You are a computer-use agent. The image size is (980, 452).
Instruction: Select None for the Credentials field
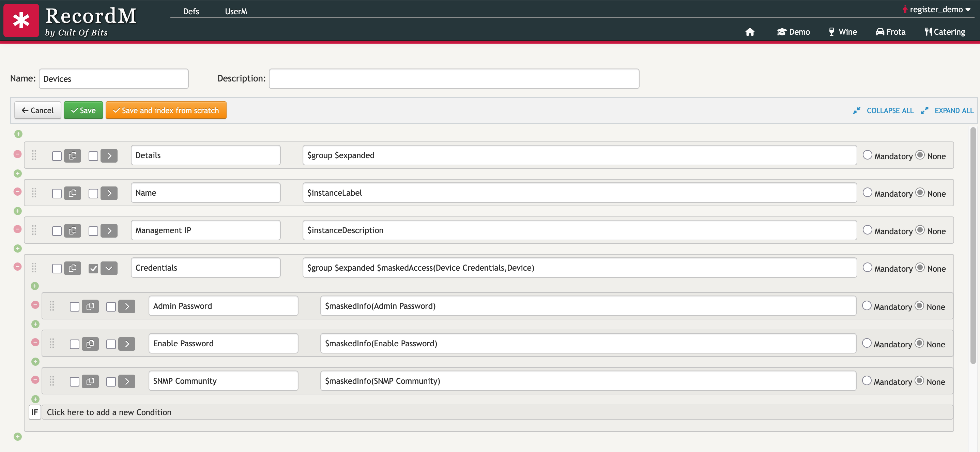tap(920, 268)
